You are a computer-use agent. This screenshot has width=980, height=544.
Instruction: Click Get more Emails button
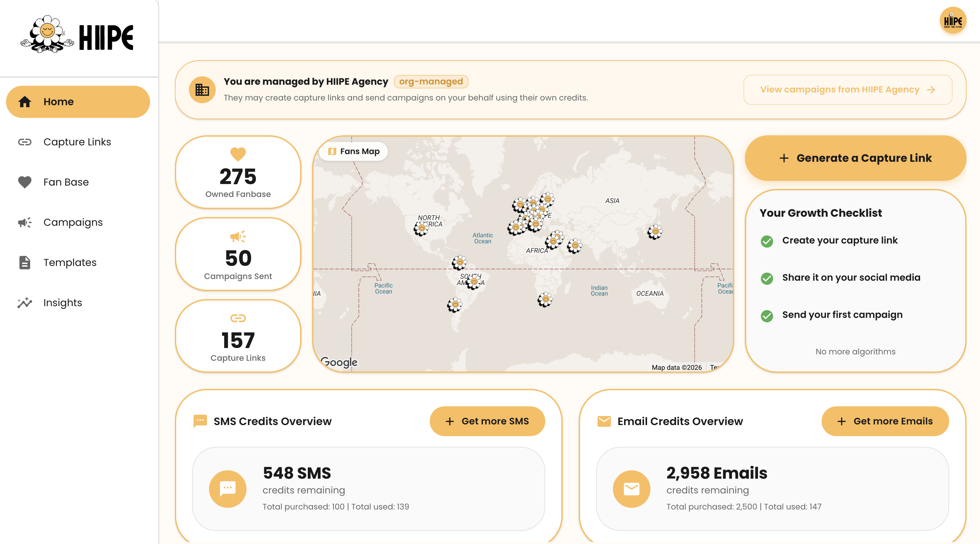coord(885,421)
